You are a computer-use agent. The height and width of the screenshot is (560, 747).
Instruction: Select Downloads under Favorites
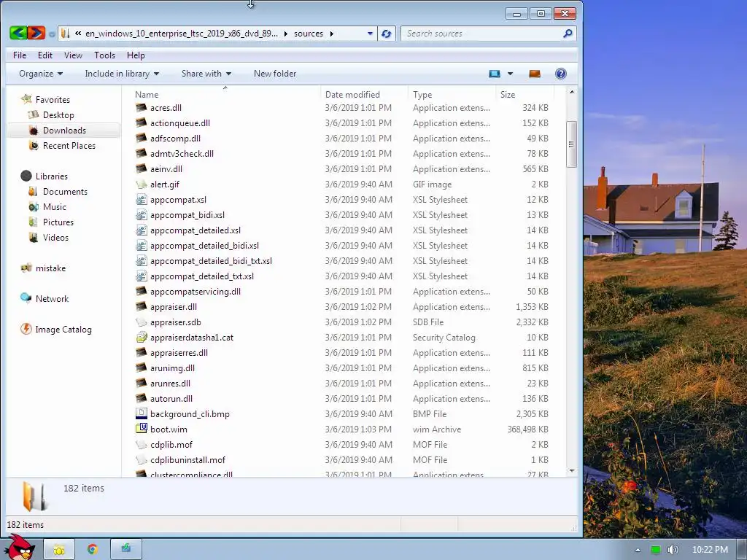[x=63, y=131]
